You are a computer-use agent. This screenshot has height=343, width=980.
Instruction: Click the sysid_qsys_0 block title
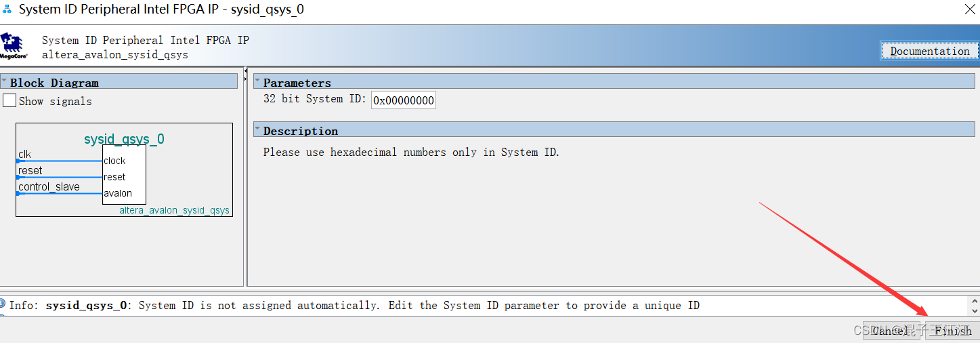coord(124,139)
